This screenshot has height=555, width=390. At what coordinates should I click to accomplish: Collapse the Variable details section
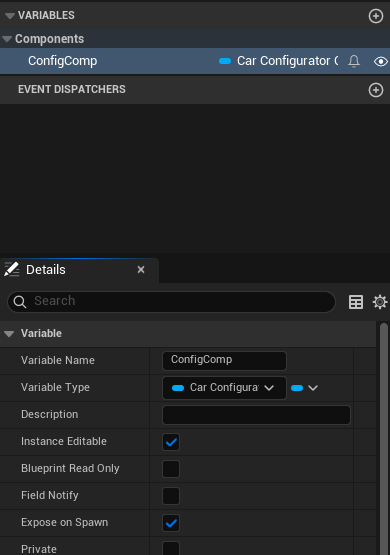pos(9,333)
